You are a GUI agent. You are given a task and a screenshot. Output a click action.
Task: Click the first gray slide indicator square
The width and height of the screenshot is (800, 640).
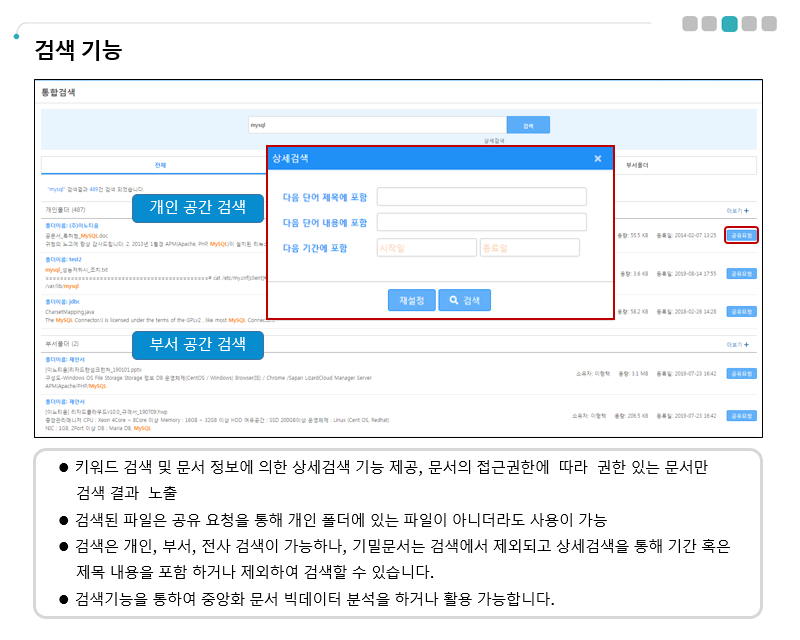tap(690, 24)
